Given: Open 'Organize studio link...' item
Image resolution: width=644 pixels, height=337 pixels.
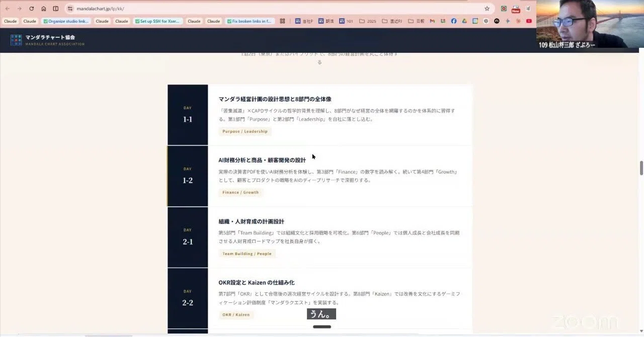Looking at the screenshot, I should click(66, 21).
